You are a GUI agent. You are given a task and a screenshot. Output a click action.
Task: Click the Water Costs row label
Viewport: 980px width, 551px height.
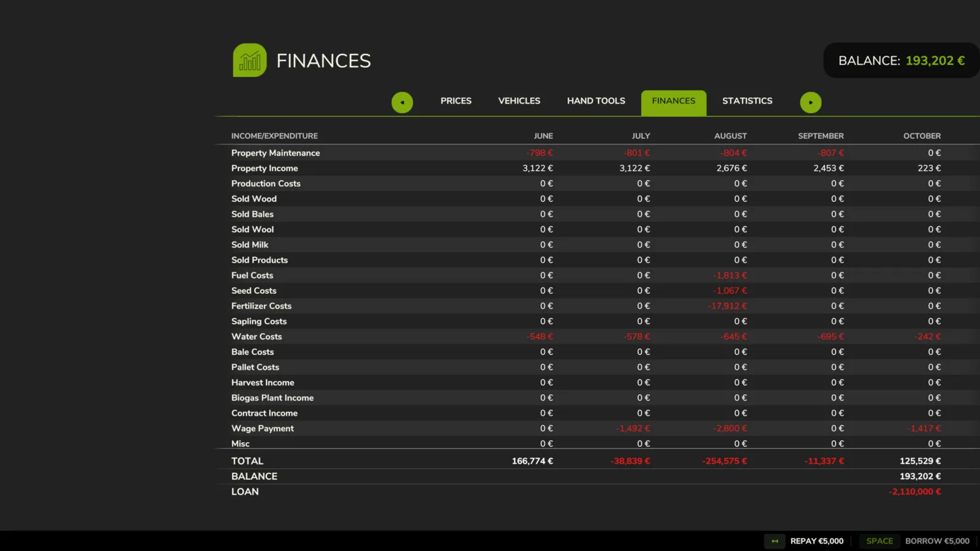[257, 337]
